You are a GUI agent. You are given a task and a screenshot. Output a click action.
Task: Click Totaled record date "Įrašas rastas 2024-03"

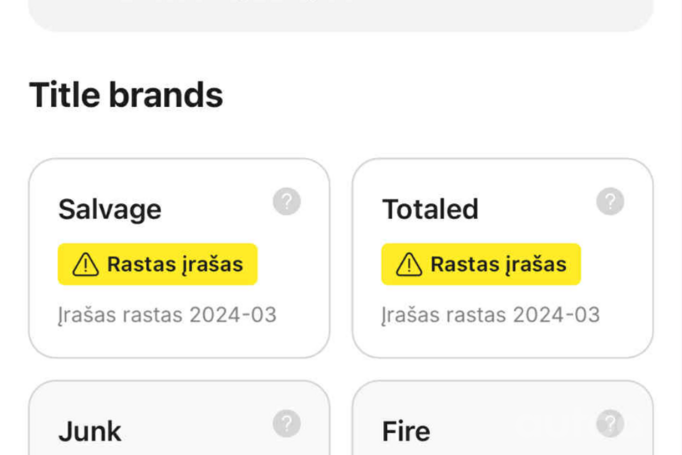tap(490, 315)
